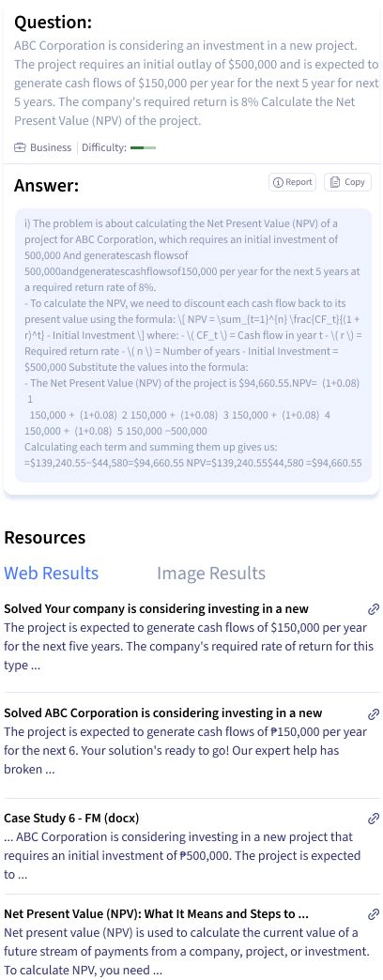Click the difficulty level indicator bar

pos(143,148)
